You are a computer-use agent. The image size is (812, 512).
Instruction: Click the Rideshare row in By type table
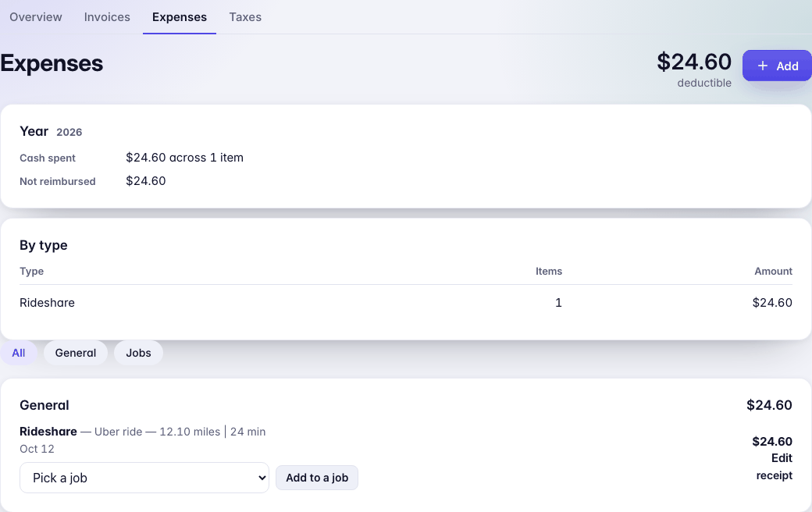point(406,303)
